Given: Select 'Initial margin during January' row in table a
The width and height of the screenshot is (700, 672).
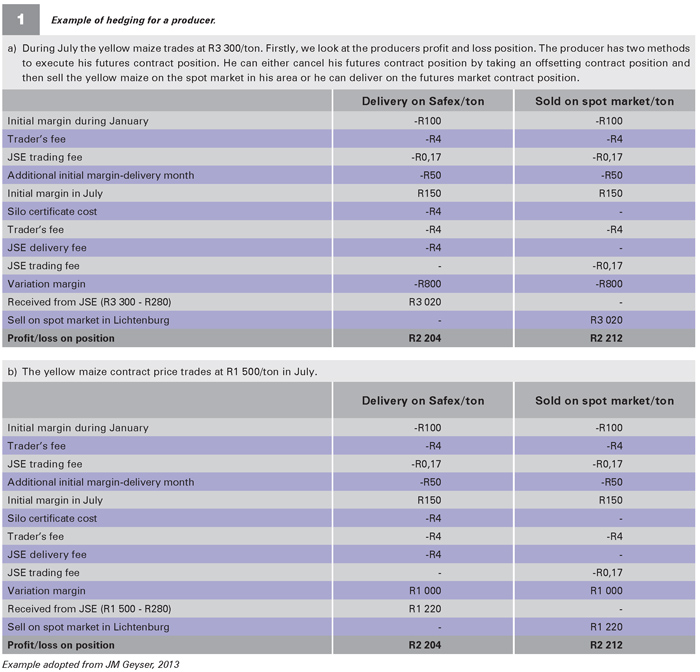Looking at the screenshot, I should pyautogui.click(x=348, y=121).
